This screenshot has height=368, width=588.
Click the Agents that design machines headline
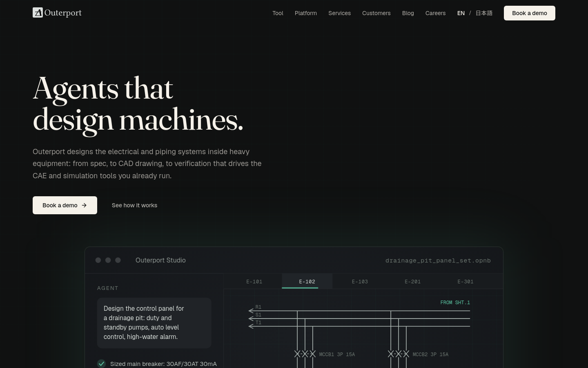(138, 105)
